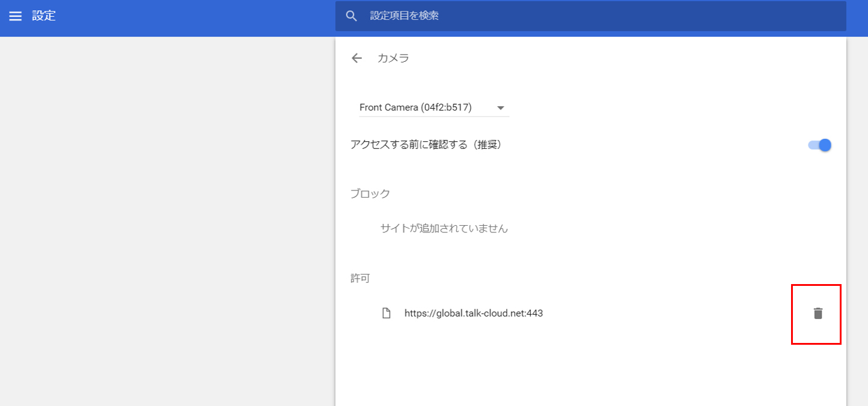Open the hamburger main menu
Screen dimensions: 868x406
pyautogui.click(x=15, y=16)
